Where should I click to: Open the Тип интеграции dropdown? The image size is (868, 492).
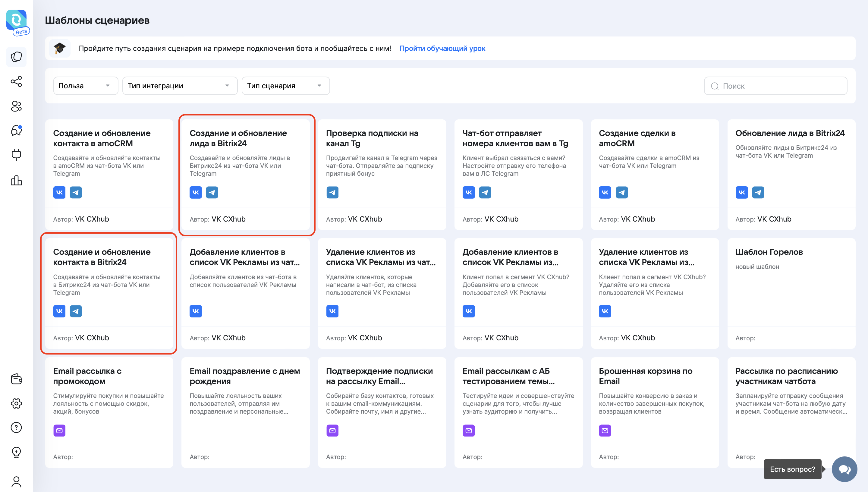[179, 86]
